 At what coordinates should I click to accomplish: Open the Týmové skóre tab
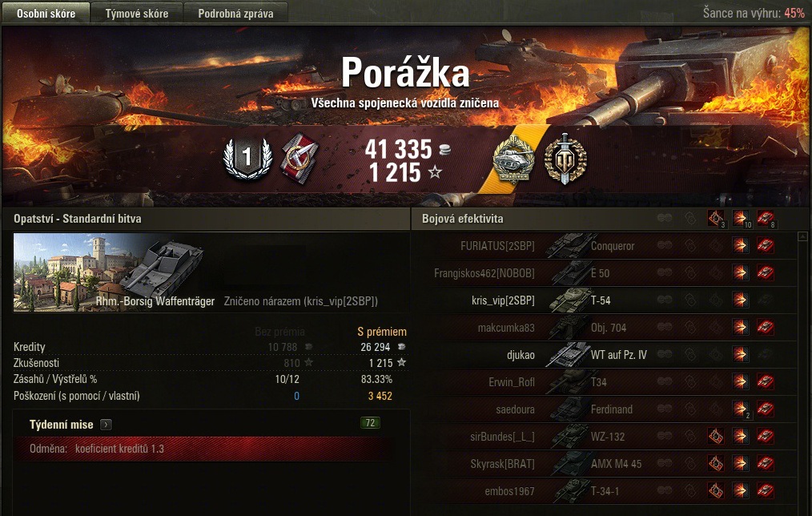click(137, 14)
